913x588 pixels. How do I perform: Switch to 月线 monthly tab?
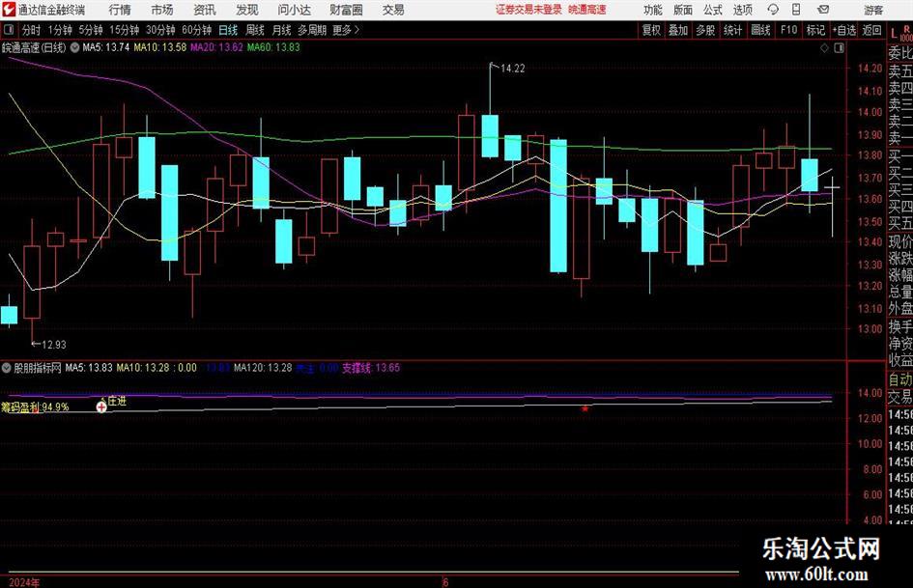[x=282, y=30]
